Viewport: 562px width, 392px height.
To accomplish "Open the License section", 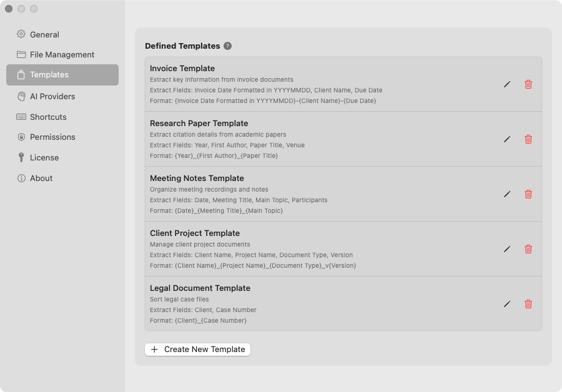I will click(x=62, y=157).
